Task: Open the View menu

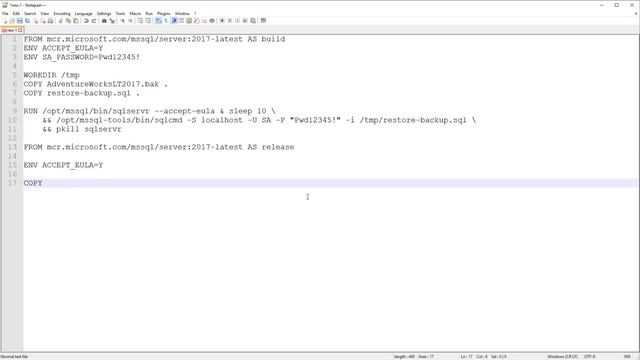Action: click(44, 13)
